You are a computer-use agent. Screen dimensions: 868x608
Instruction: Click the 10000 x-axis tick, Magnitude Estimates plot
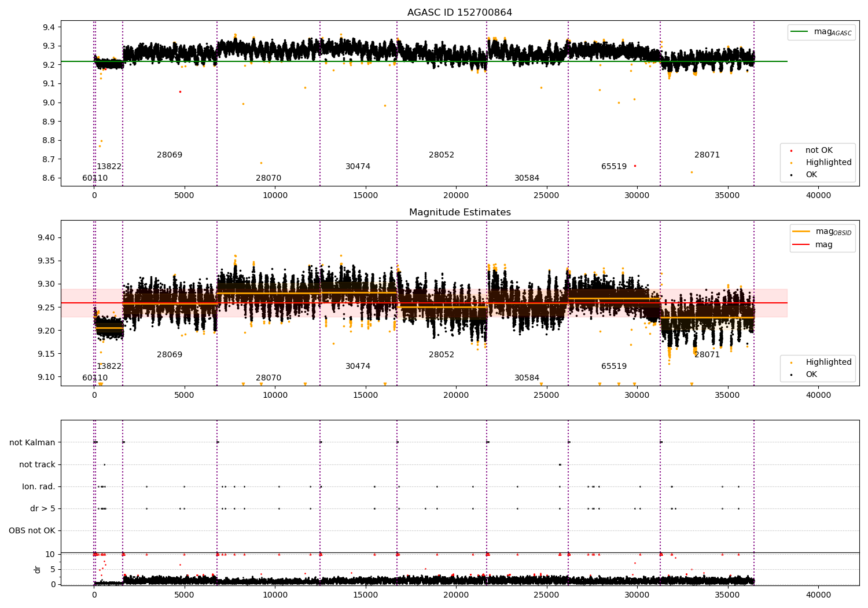275,395
